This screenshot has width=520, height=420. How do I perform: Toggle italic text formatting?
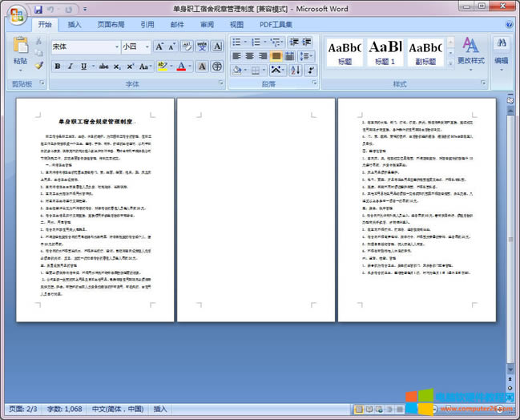[70, 67]
